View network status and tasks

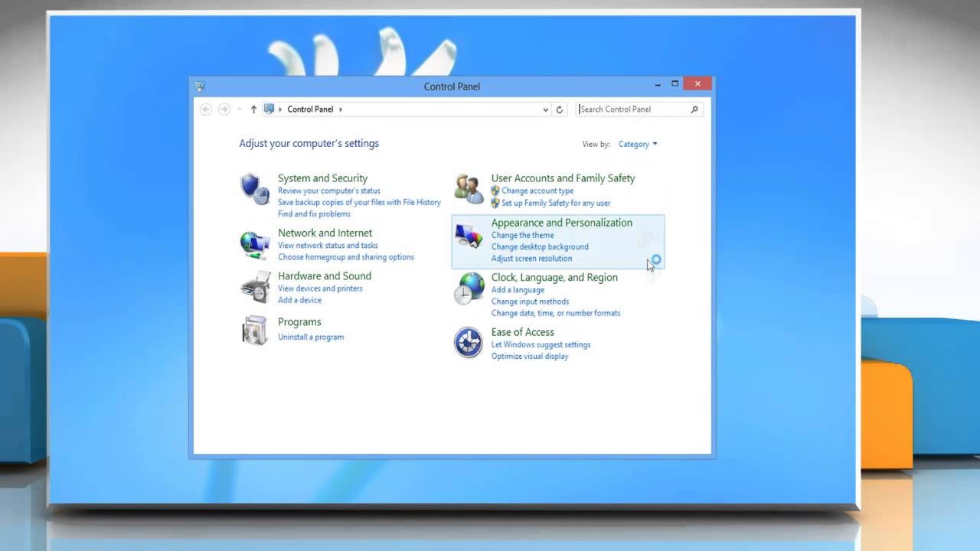pos(328,246)
